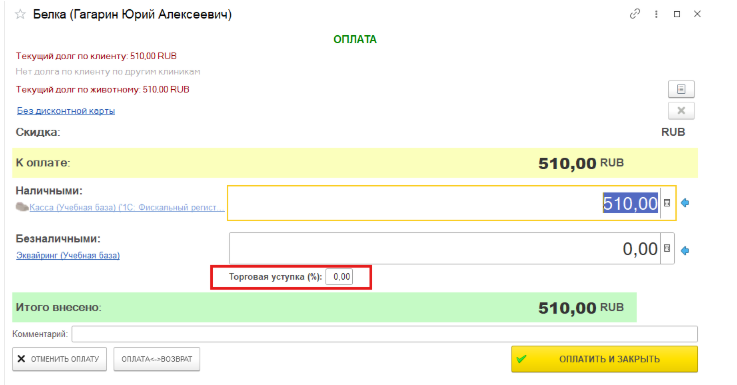
Task: Click the window title Белка (Гагарин Юрий Алексеевич)
Action: (133, 15)
